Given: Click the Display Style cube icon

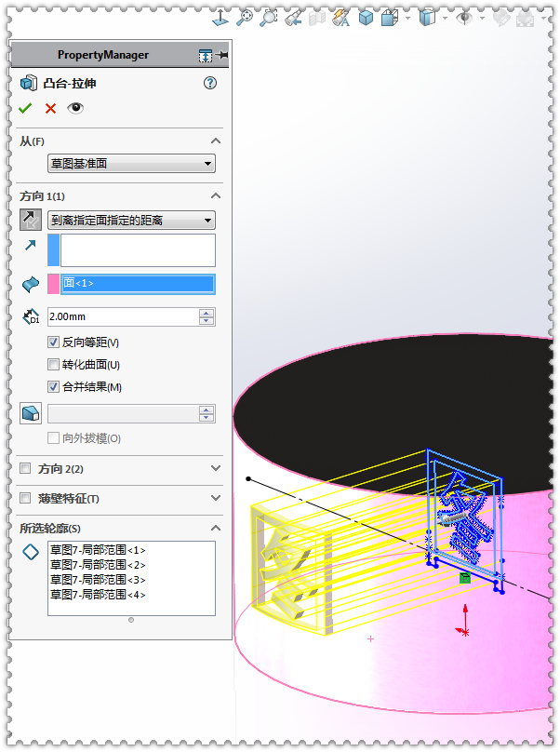Looking at the screenshot, I should click(x=390, y=19).
